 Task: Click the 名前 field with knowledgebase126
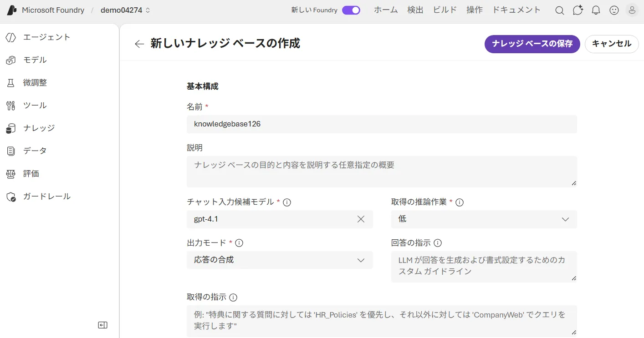(x=382, y=124)
